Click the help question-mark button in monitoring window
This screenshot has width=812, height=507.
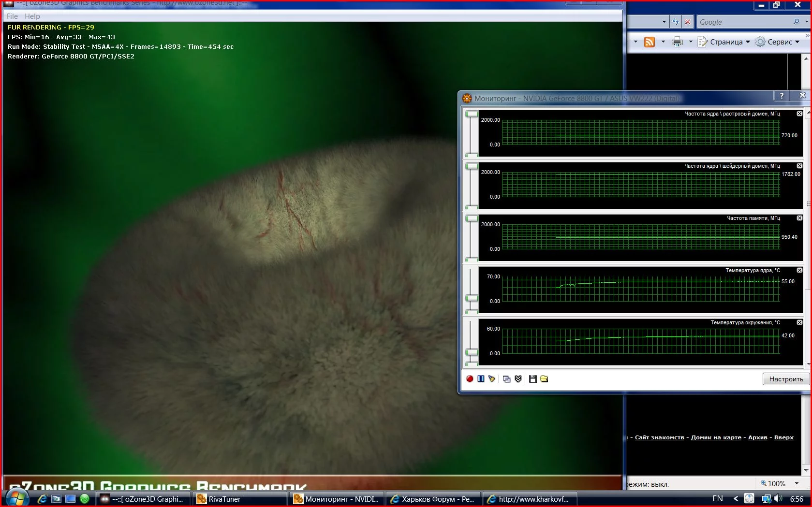(782, 96)
